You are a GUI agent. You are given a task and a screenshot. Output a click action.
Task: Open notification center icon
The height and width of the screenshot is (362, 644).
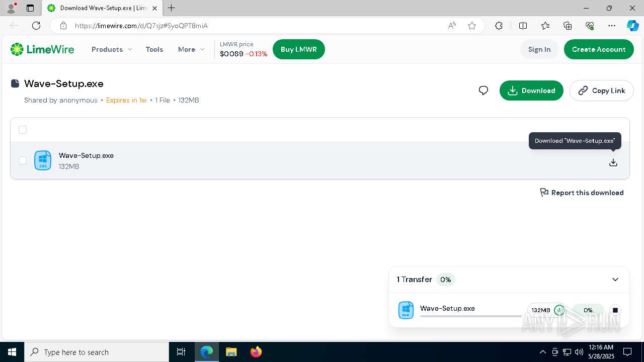[x=627, y=352]
